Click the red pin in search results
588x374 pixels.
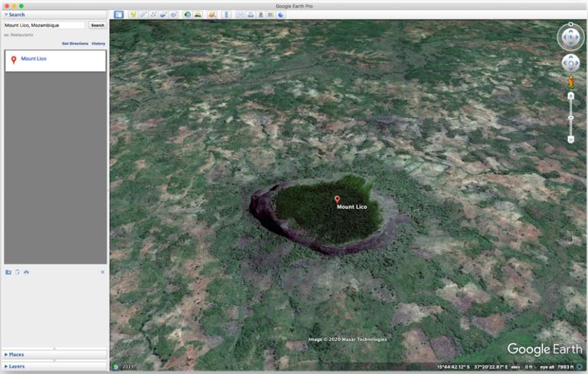[14, 60]
